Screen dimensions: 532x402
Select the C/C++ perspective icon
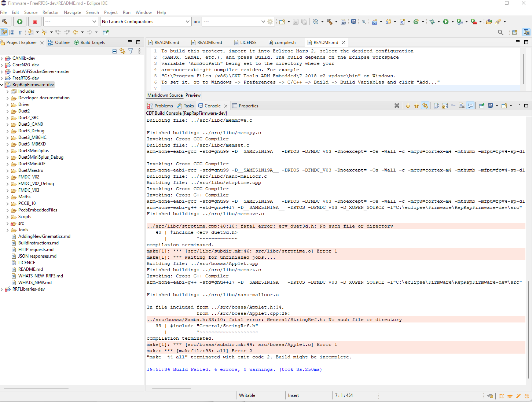click(x=527, y=32)
